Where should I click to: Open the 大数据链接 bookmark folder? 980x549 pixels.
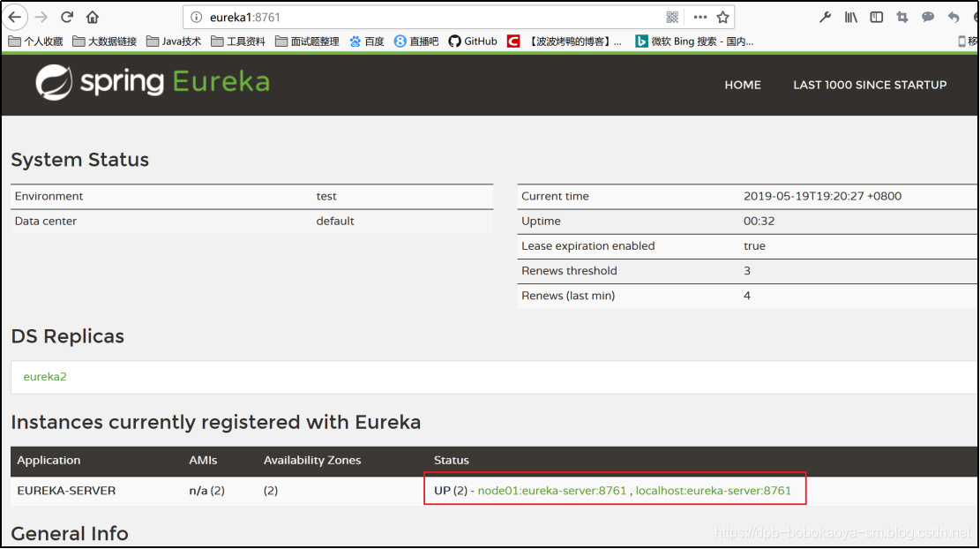pos(104,41)
